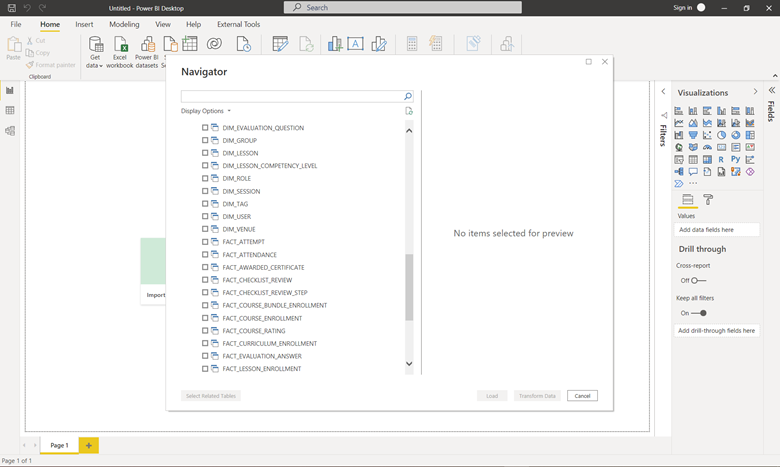This screenshot has height=467, width=780.
Task: Check the DIM_GROUP table checkbox
Action: click(205, 140)
